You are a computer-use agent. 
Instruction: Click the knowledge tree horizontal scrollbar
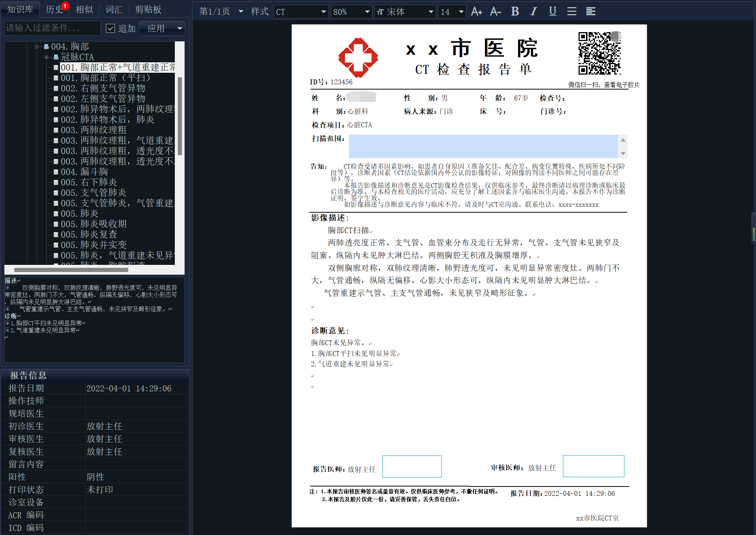click(71, 270)
